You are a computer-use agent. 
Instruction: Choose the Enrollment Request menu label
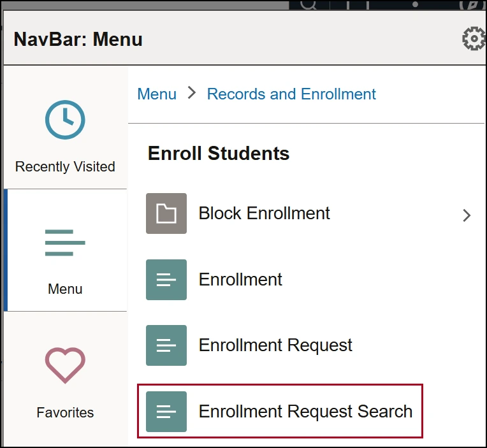(x=275, y=345)
